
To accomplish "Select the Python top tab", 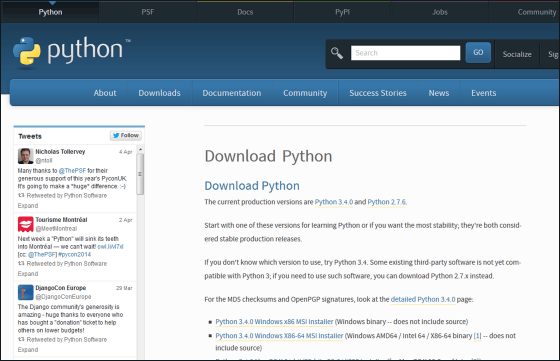I will tap(50, 12).
